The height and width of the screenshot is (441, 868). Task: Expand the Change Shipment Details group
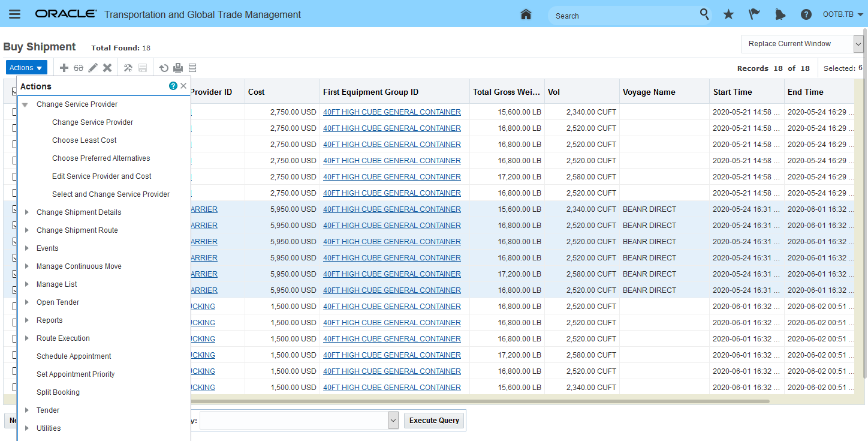click(26, 212)
